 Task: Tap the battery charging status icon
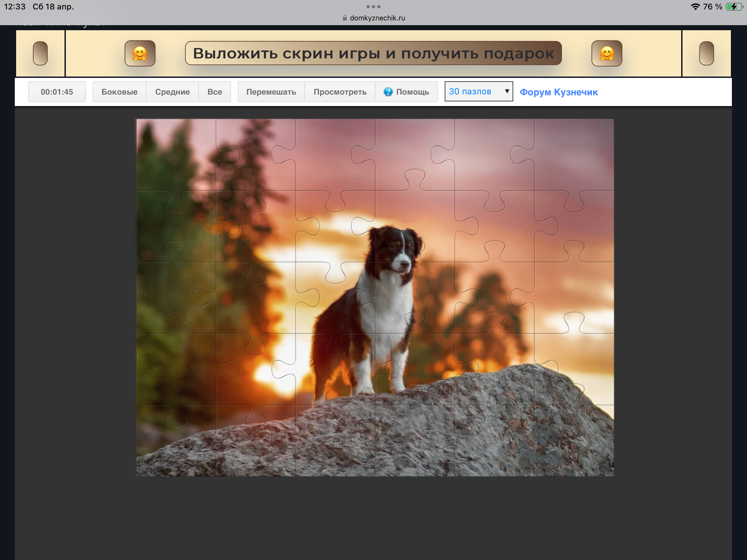(734, 7)
